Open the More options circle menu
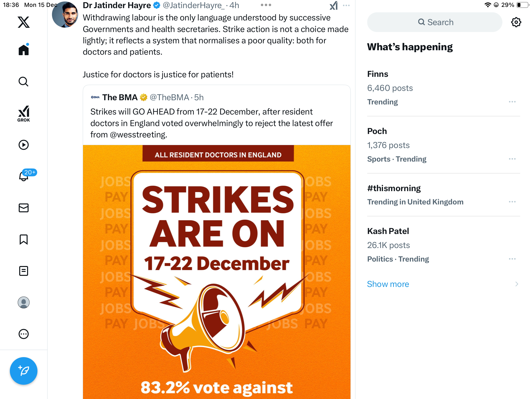Image resolution: width=532 pixels, height=399 pixels. coord(24,334)
